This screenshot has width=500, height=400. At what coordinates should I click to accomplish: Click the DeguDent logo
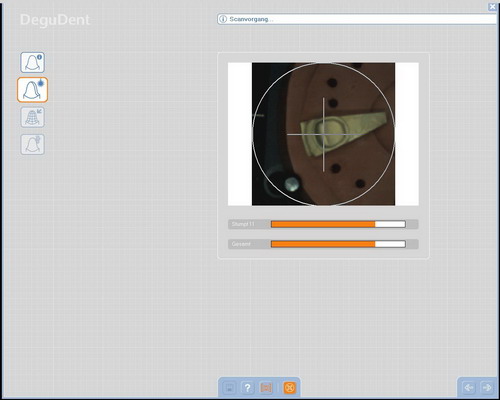click(x=55, y=20)
